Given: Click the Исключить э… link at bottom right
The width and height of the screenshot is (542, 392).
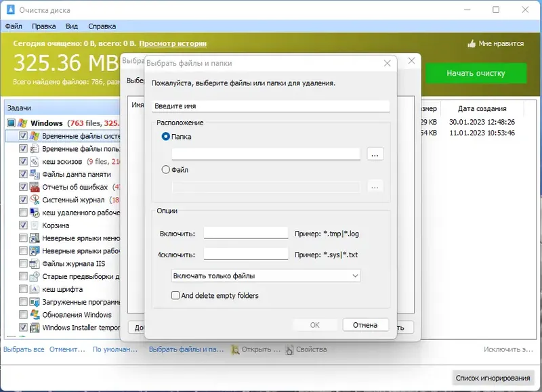Looking at the screenshot, I should [508, 349].
